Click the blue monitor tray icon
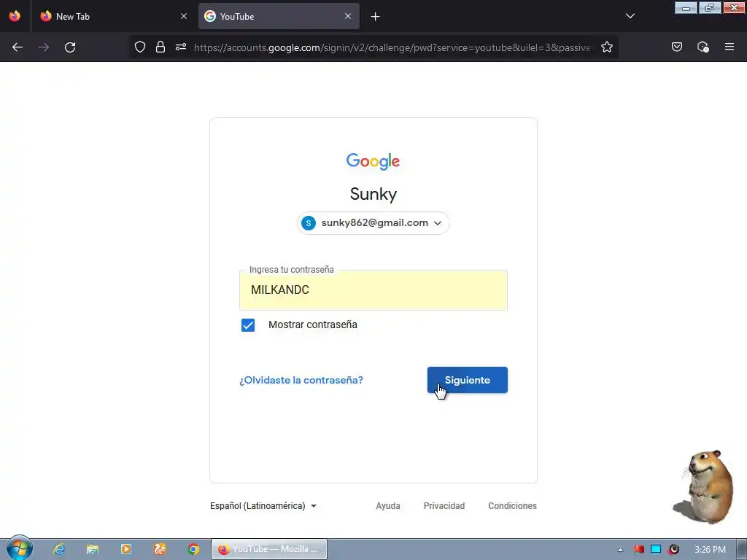Image resolution: width=747 pixels, height=560 pixels. [x=656, y=550]
